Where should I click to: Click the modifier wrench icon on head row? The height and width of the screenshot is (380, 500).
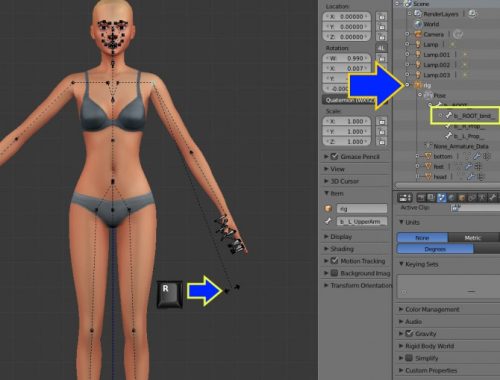471,177
